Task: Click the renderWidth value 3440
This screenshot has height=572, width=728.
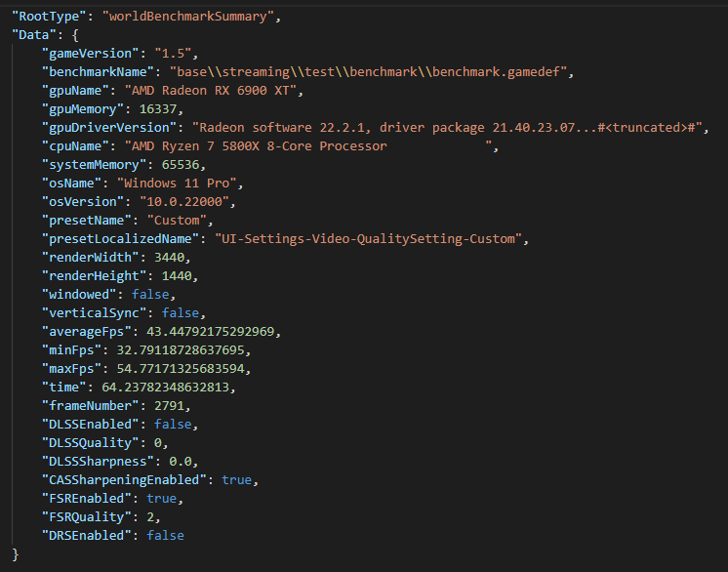Action: 169,258
